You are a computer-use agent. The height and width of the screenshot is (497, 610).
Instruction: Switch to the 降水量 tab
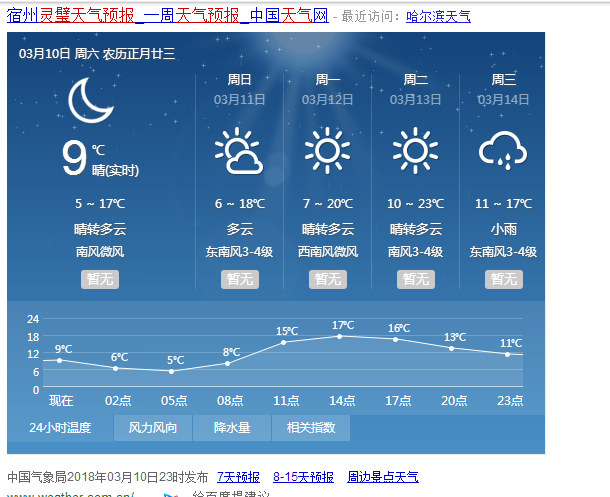(x=232, y=428)
